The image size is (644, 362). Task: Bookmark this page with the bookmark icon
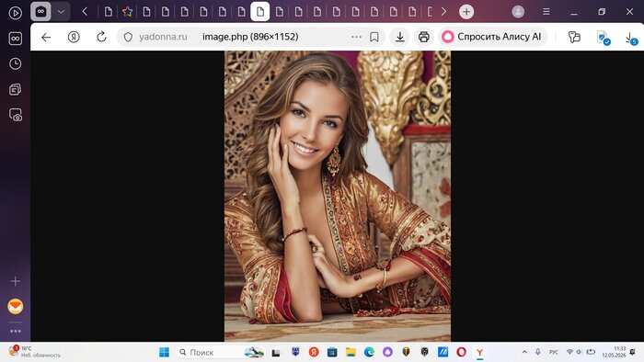374,38
